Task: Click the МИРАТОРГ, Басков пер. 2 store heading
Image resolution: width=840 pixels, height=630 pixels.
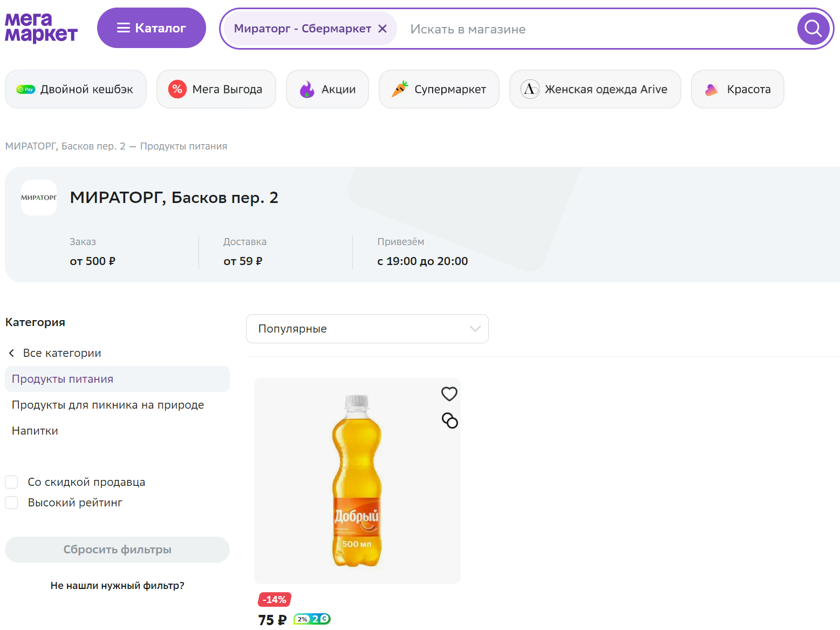Action: tap(174, 198)
